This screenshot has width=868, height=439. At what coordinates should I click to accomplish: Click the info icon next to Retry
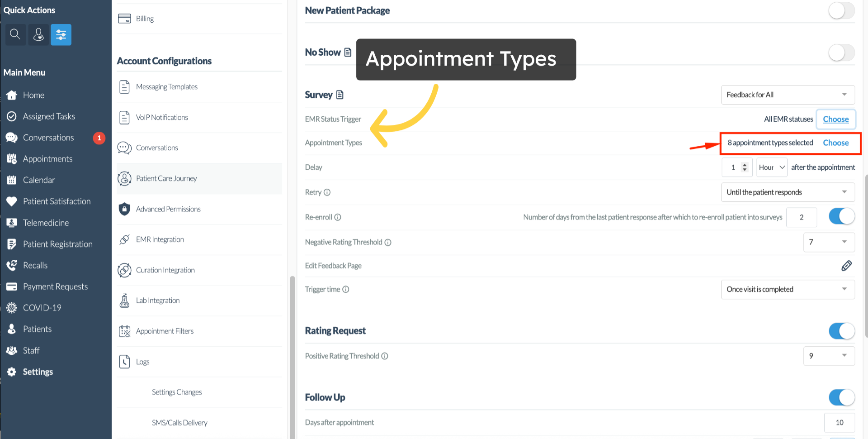tap(327, 192)
